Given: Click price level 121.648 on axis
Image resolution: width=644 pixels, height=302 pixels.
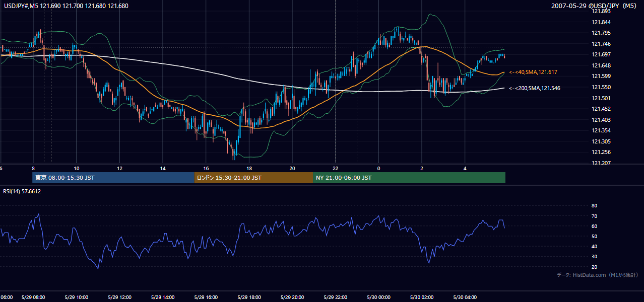Looking at the screenshot, I should pos(601,65).
